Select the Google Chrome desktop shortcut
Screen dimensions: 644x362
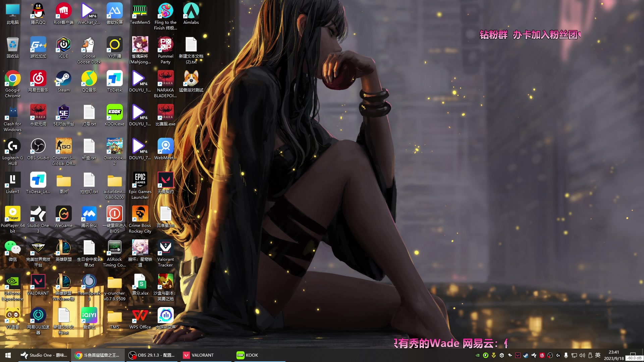click(13, 84)
